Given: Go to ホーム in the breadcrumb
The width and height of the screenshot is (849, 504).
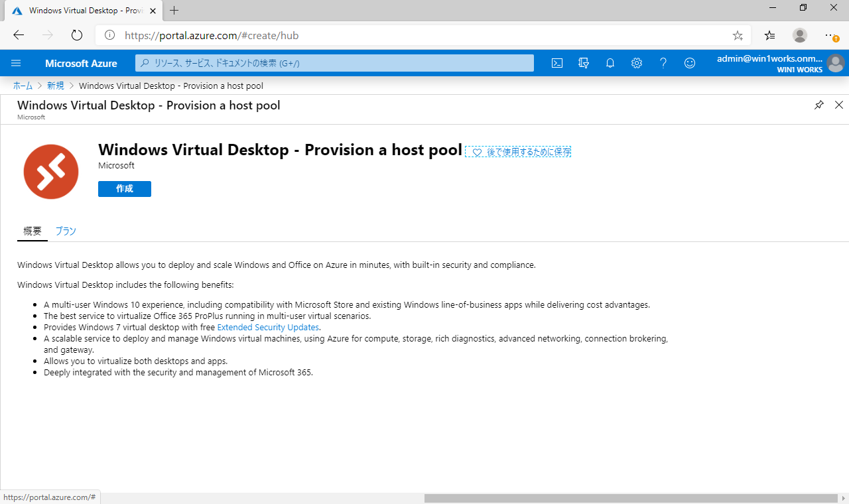Looking at the screenshot, I should (x=23, y=86).
